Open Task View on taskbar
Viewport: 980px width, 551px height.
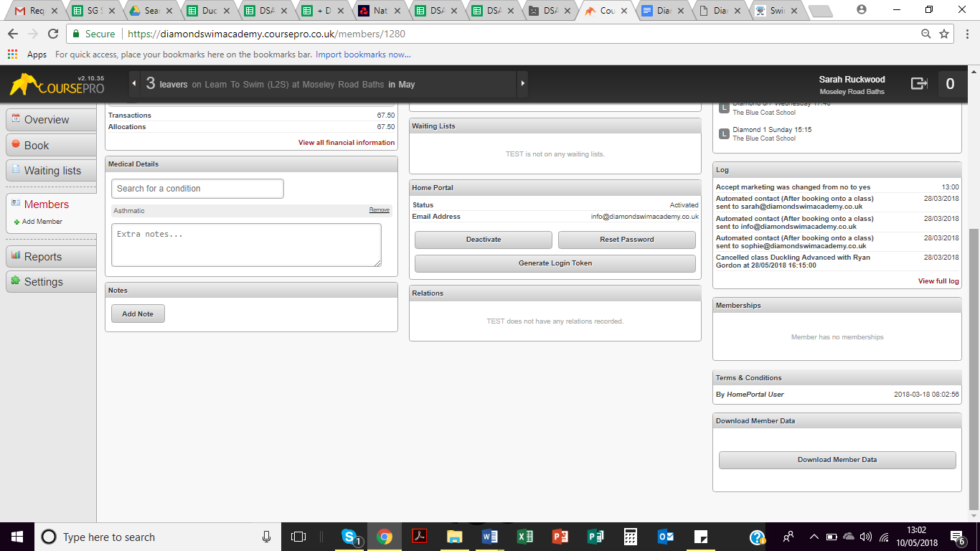(298, 537)
